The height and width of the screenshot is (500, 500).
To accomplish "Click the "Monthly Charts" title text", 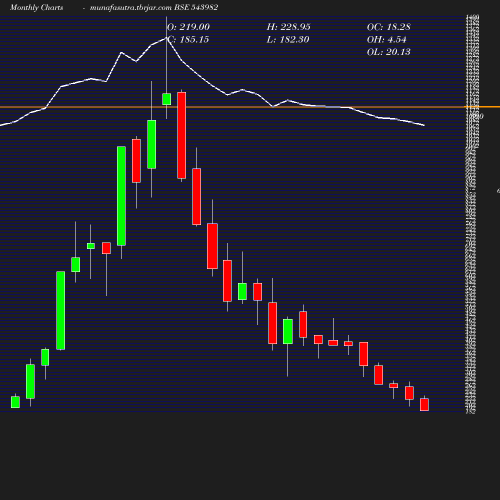I will [x=36, y=8].
